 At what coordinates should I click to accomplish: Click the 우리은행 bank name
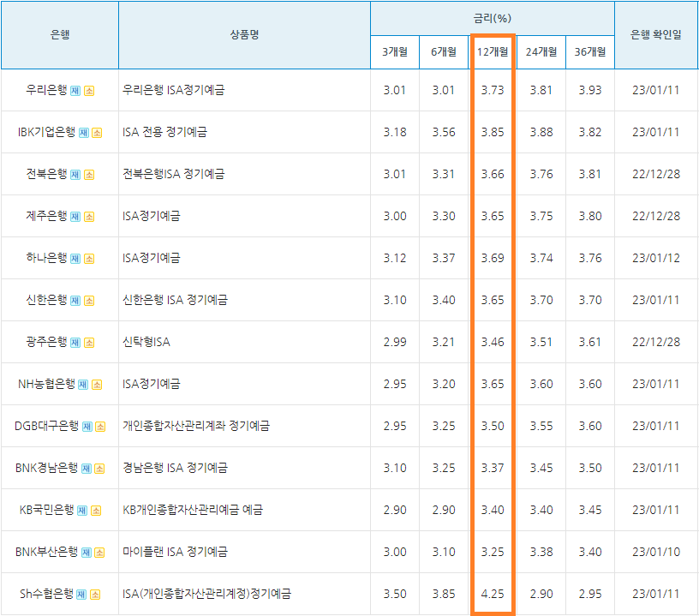pos(46,90)
